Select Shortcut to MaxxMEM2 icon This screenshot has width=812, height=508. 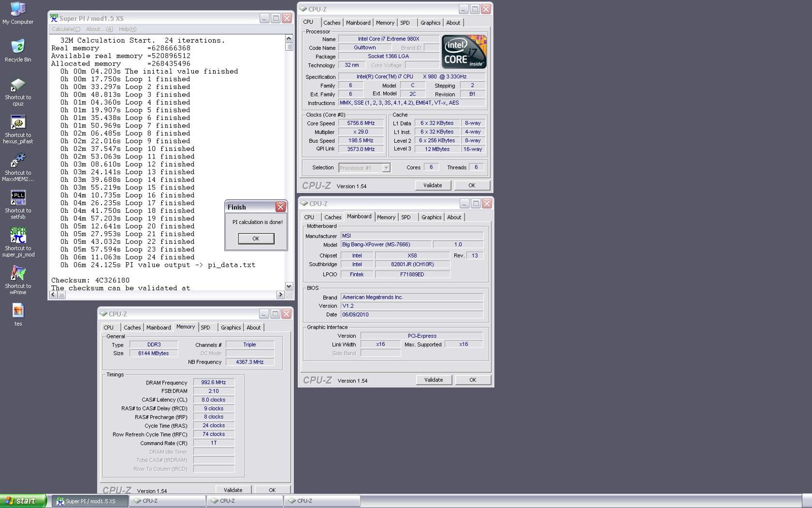tap(18, 167)
